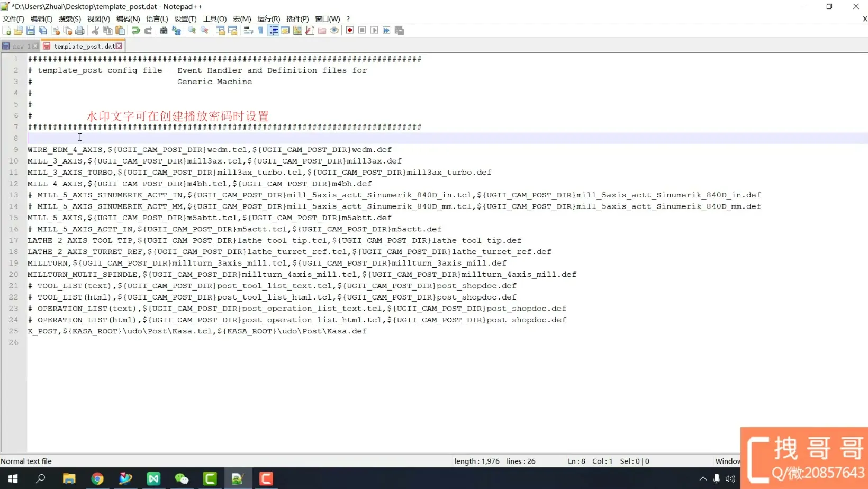
Task: Click the Print toolbar icon
Action: [80, 31]
